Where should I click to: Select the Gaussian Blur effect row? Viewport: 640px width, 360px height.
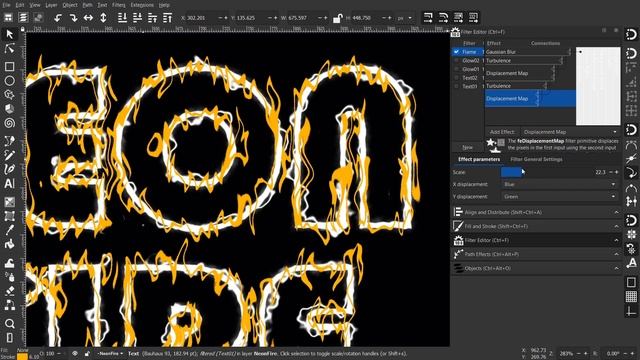tap(528, 52)
